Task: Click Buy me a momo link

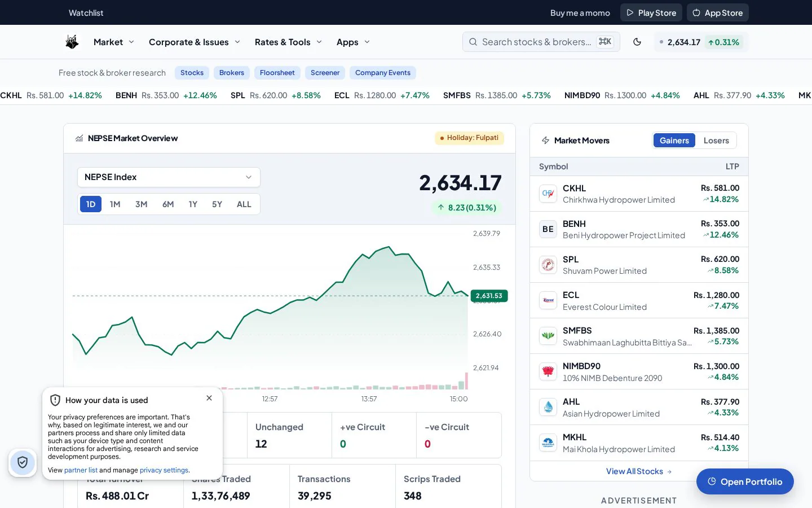Action: pos(580,13)
